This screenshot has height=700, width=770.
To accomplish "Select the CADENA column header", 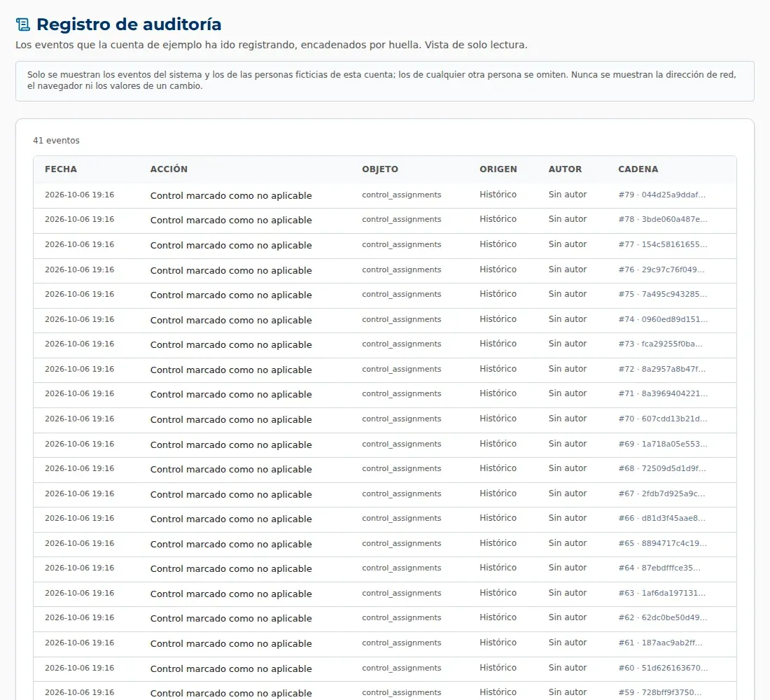I will click(638, 169).
